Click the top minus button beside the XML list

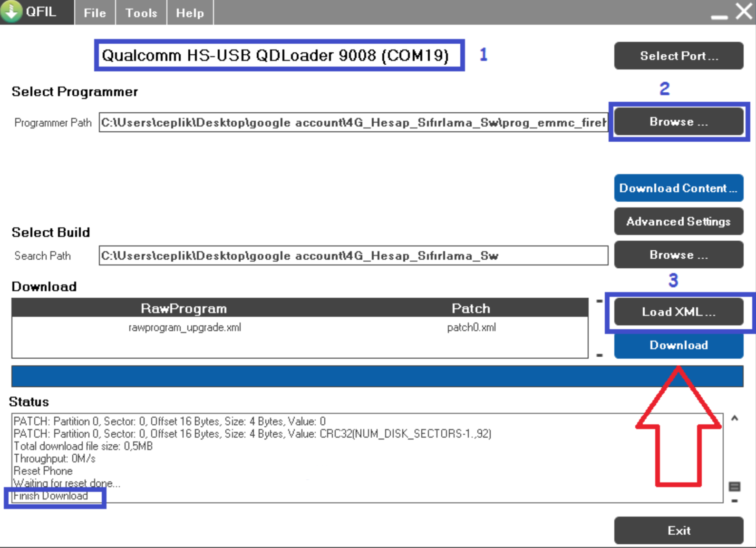600,301
